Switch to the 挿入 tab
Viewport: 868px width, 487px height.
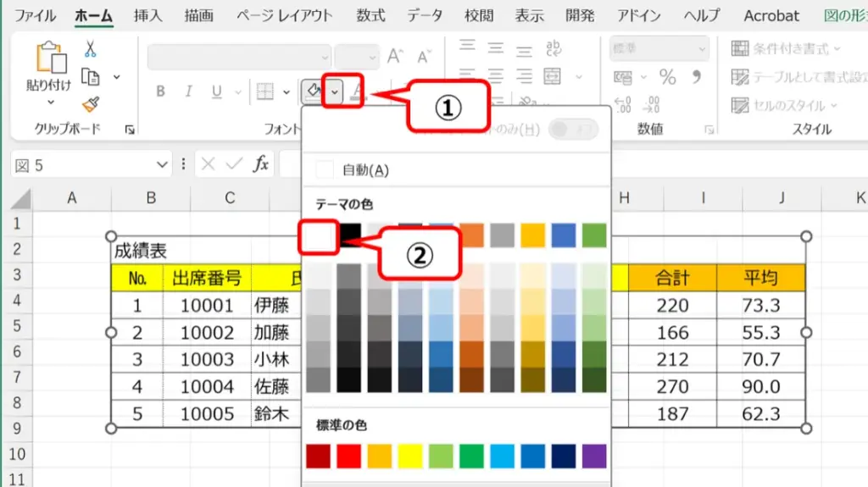(147, 15)
